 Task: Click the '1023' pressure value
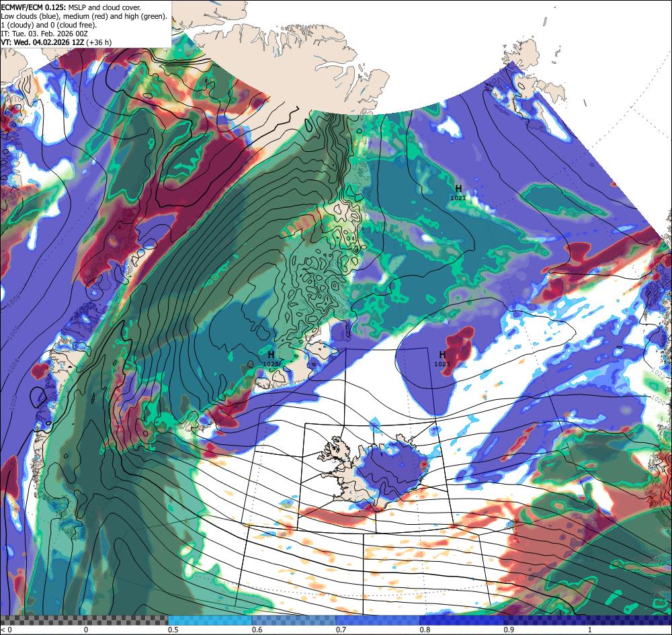point(442,364)
